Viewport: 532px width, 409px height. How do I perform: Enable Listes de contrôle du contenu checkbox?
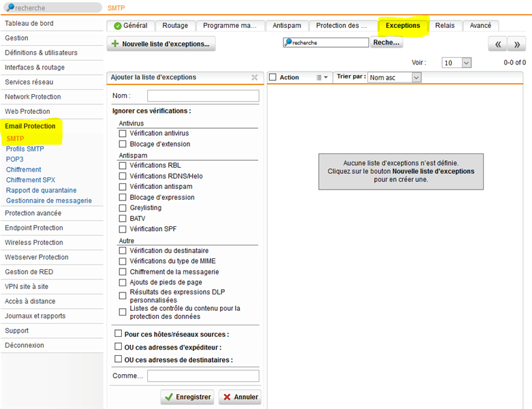[123, 312]
